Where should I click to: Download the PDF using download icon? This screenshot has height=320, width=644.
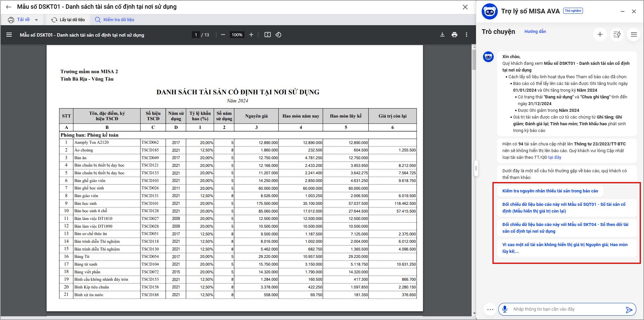click(x=442, y=35)
